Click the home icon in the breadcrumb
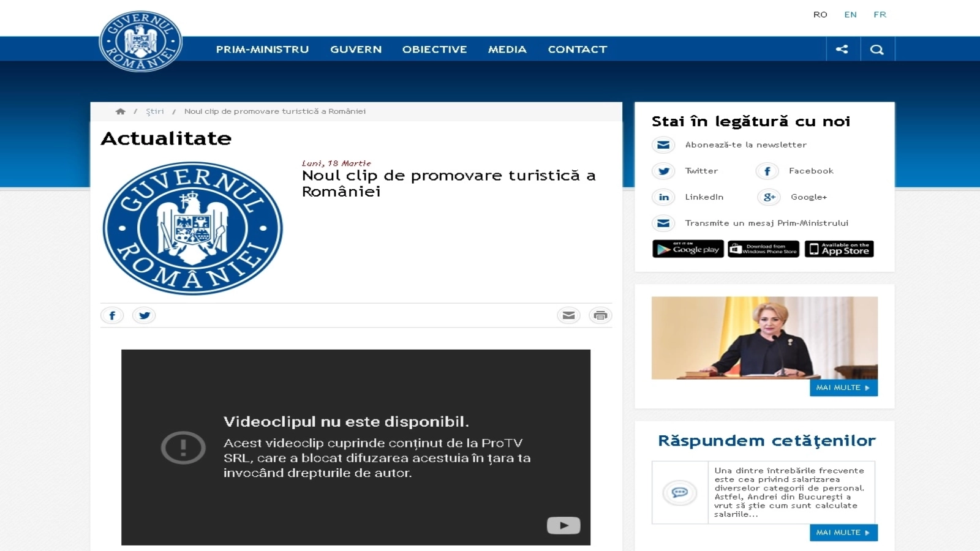The height and width of the screenshot is (551, 980). coord(120,111)
